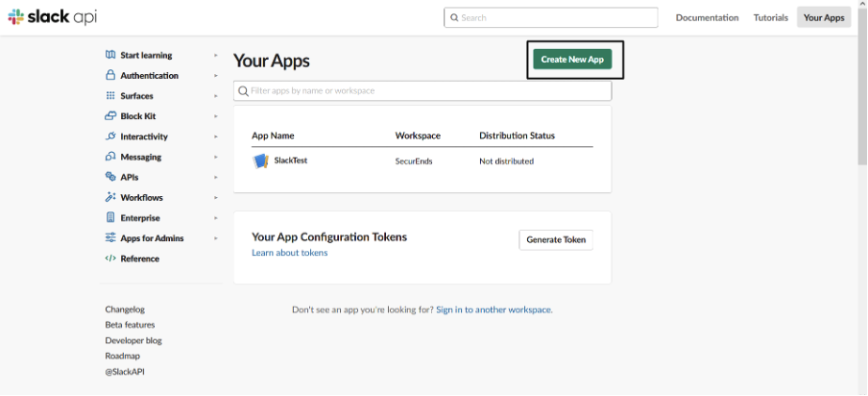Click the magnifier icon in the filter apps field

click(243, 91)
